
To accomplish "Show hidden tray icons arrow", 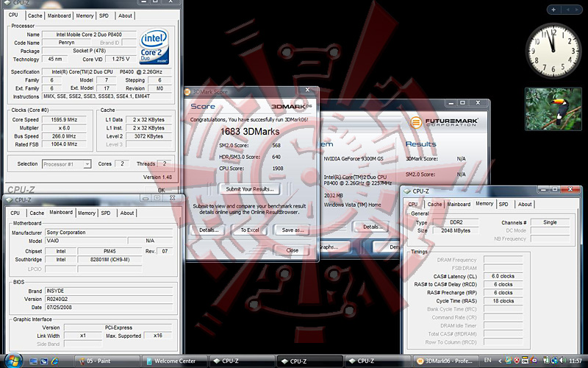I will [500, 361].
